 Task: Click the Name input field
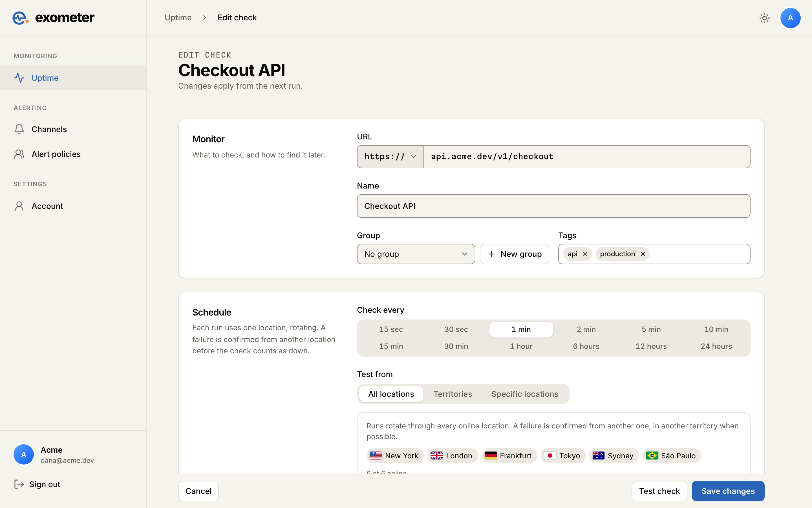[553, 206]
